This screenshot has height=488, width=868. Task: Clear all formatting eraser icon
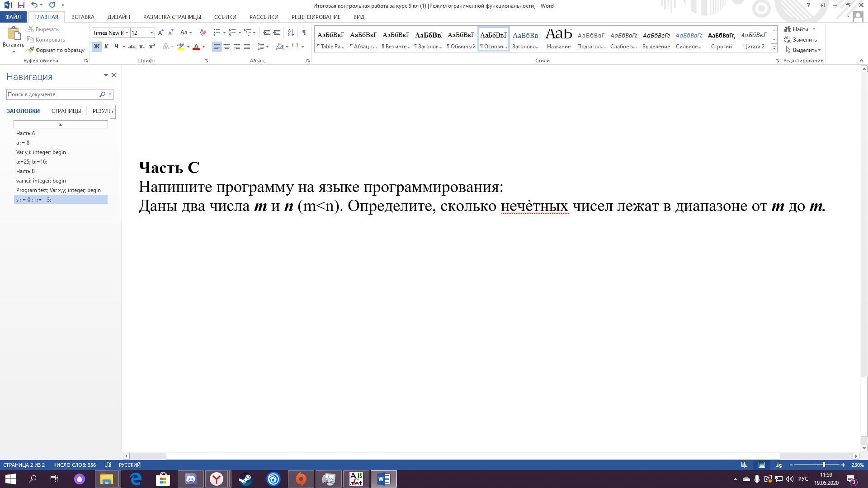point(203,33)
